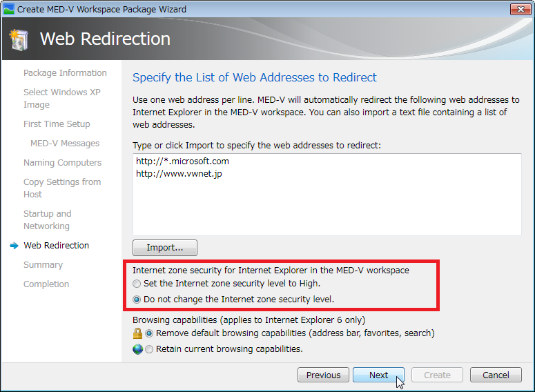This screenshot has width=535, height=392.
Task: Click inside the web addresses text box
Action: click(327, 195)
